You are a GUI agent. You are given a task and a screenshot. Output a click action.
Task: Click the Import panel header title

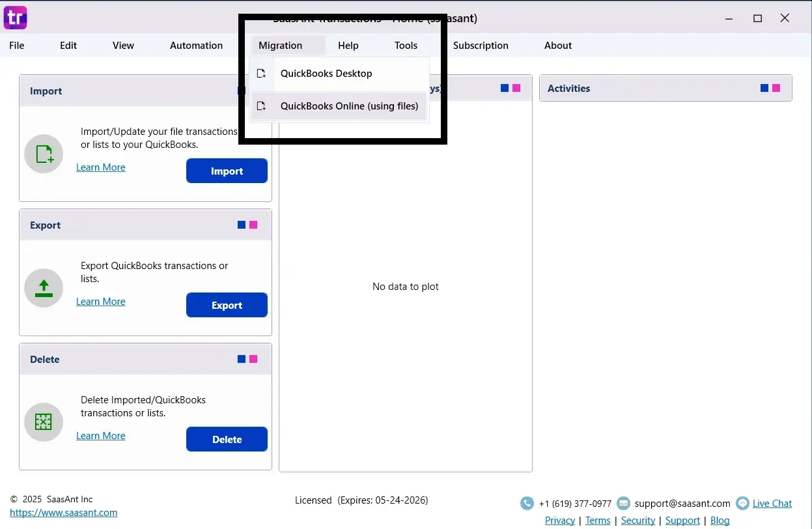click(46, 91)
